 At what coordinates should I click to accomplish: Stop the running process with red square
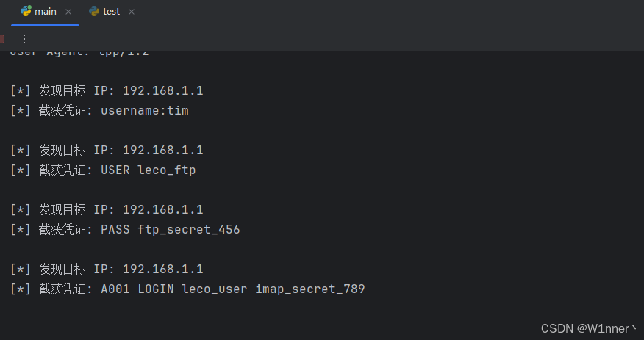[1, 39]
